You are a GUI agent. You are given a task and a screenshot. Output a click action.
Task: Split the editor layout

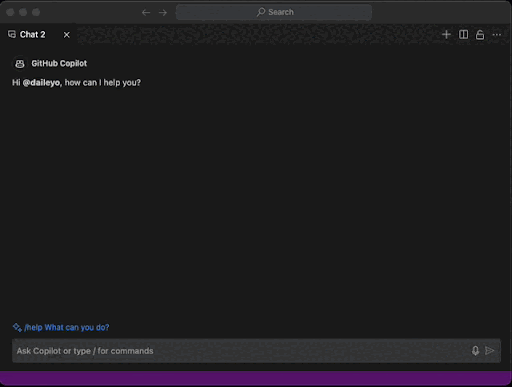coord(463,34)
